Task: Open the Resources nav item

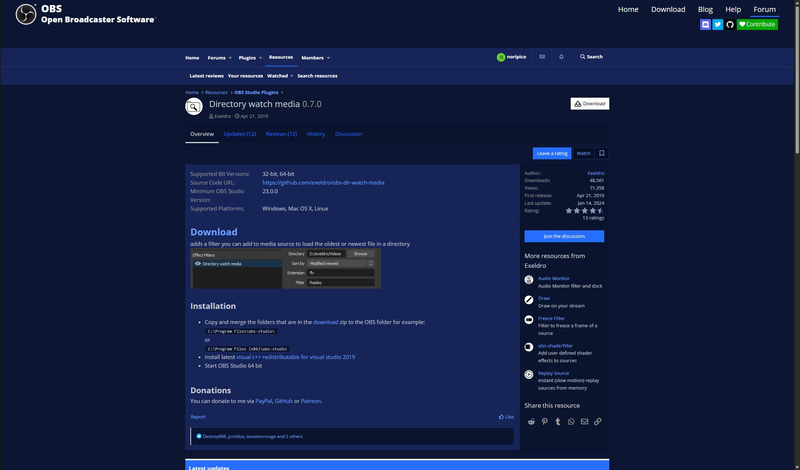Action: pyautogui.click(x=281, y=57)
